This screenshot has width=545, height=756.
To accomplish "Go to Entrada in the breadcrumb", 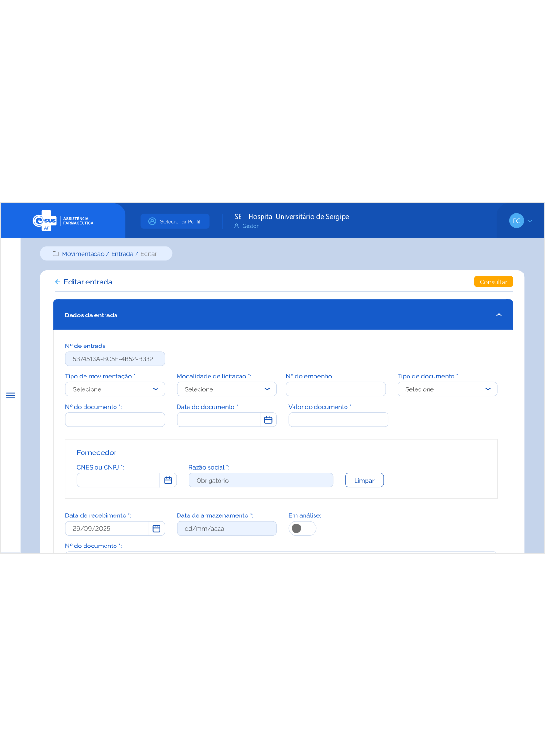I will [x=122, y=254].
